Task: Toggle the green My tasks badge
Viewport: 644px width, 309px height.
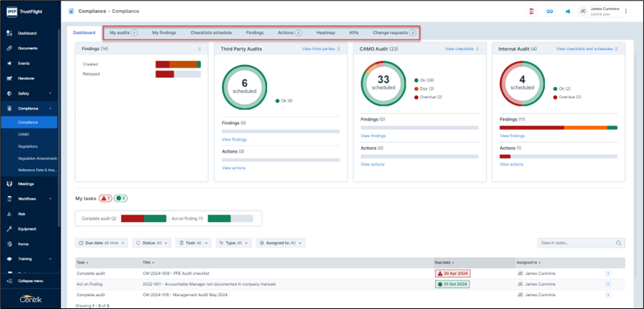Action: [121, 198]
